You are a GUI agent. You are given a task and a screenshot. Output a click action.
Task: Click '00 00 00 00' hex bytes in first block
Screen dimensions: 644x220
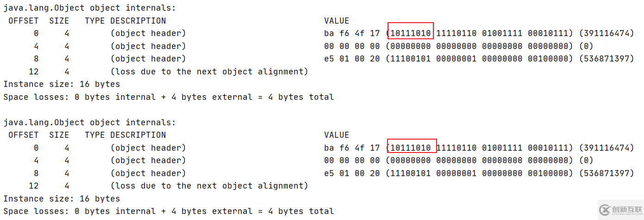[x=352, y=46]
